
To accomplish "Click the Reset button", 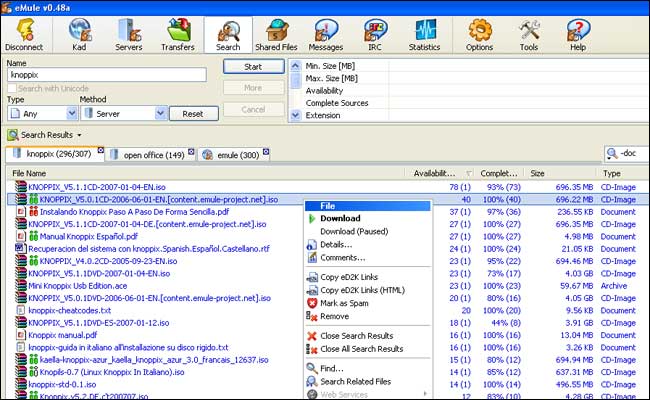I will [x=193, y=114].
